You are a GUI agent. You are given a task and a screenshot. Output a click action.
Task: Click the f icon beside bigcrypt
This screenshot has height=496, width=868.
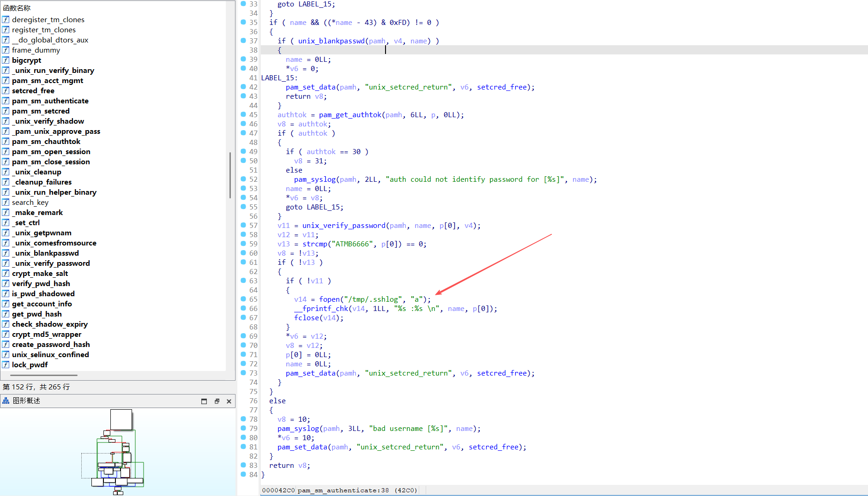[6, 60]
